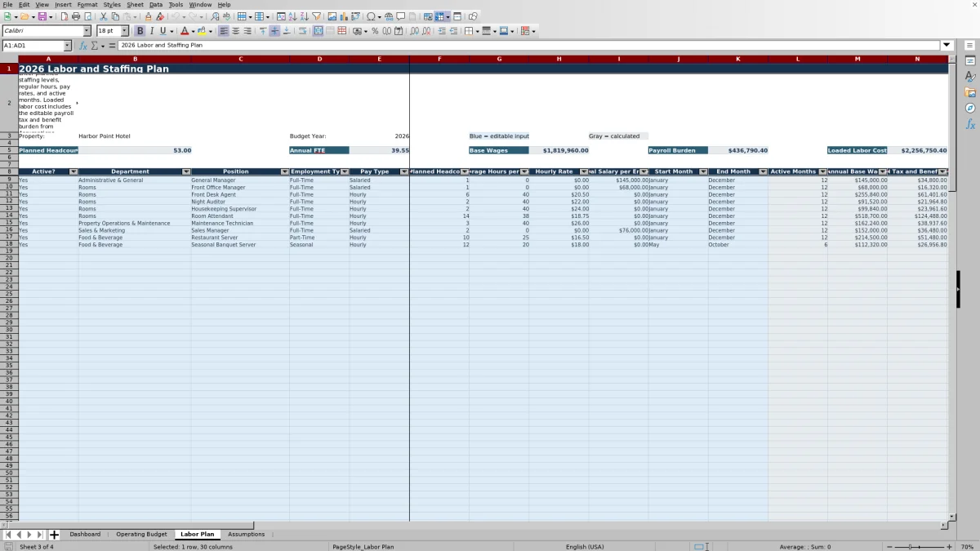Viewport: 980px width, 551px height.
Task: Open the Font Size dropdown
Action: (x=125, y=31)
